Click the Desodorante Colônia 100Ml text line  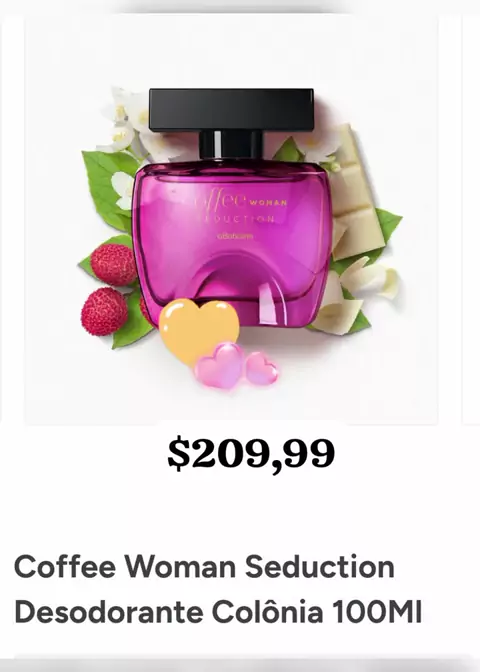(x=218, y=612)
